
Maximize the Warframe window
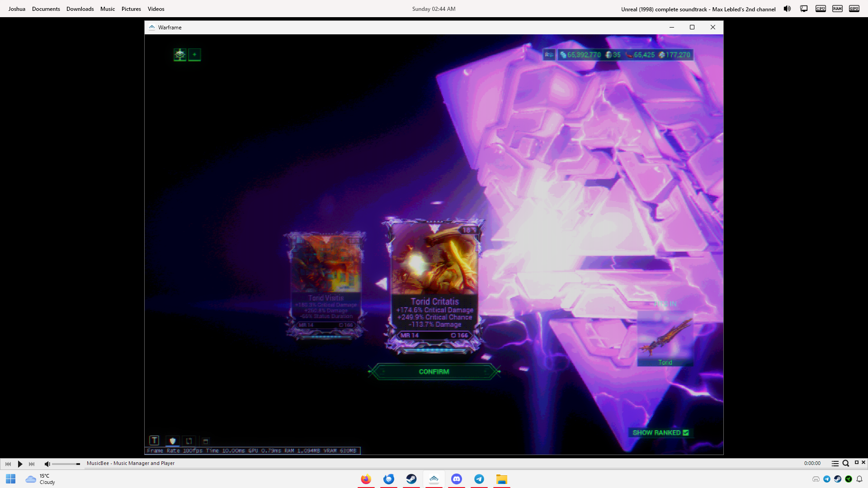pyautogui.click(x=692, y=27)
